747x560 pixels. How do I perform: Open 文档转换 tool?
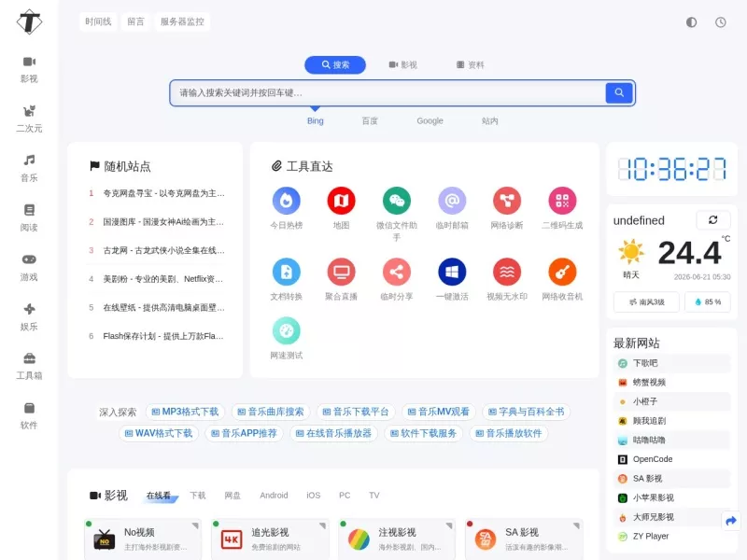pyautogui.click(x=287, y=280)
